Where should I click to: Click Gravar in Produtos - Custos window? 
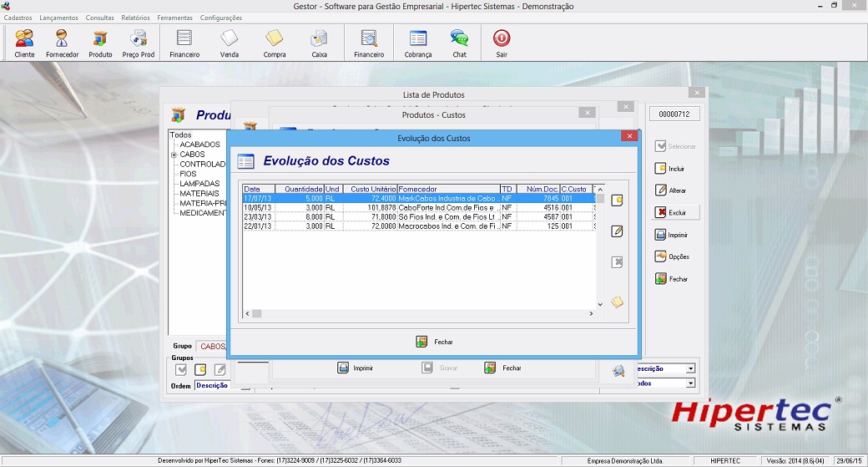440,368
